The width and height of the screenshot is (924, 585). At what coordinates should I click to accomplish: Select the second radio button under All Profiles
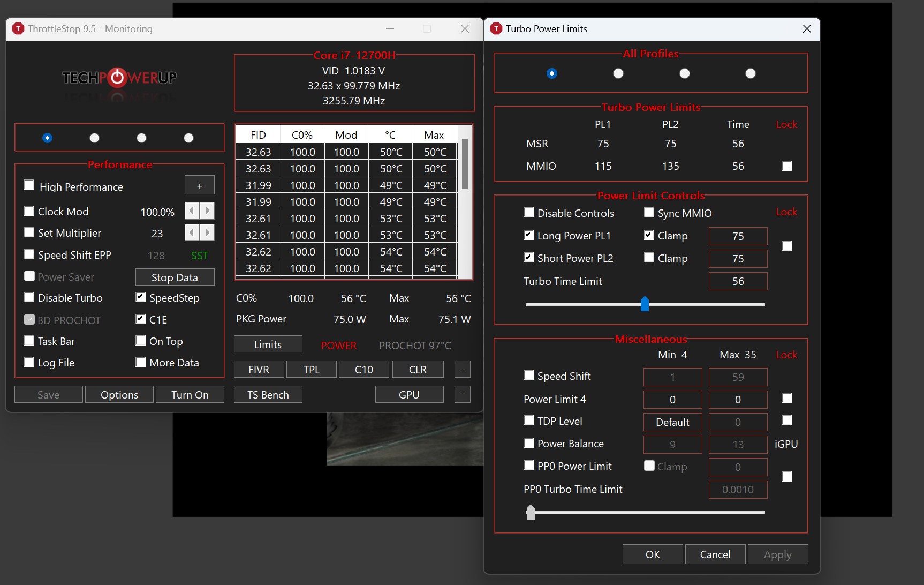(x=618, y=73)
